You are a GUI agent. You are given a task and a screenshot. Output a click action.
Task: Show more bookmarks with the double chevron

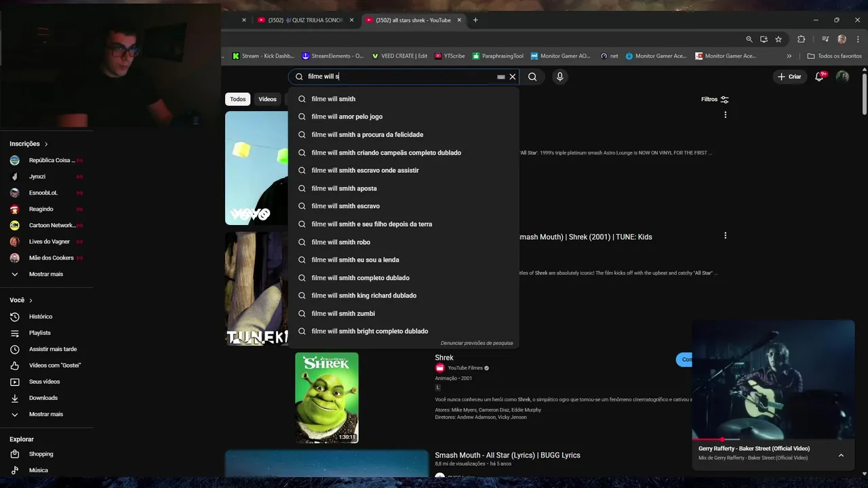tap(789, 56)
